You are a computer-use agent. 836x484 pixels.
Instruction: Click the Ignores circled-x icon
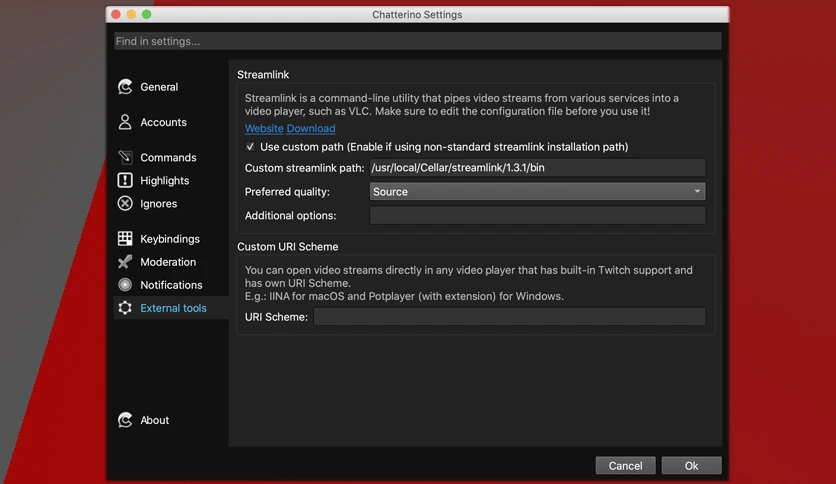[x=125, y=203]
